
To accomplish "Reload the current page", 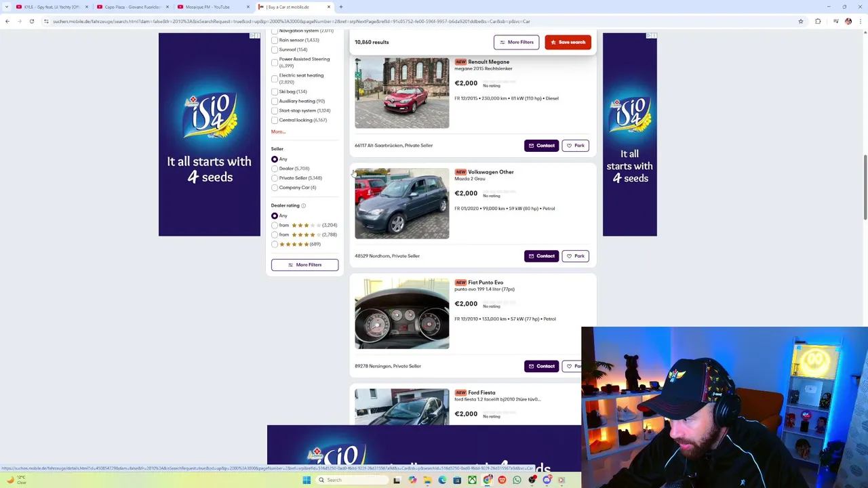I will pyautogui.click(x=31, y=21).
